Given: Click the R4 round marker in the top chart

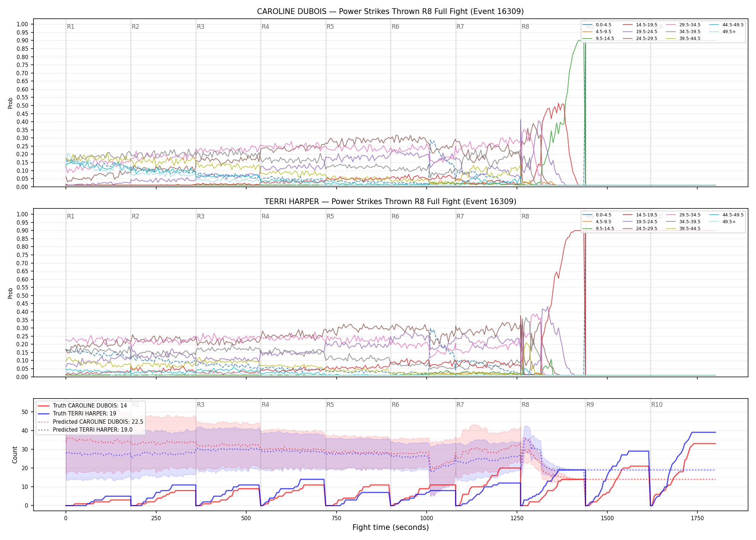Looking at the screenshot, I should tap(265, 27).
